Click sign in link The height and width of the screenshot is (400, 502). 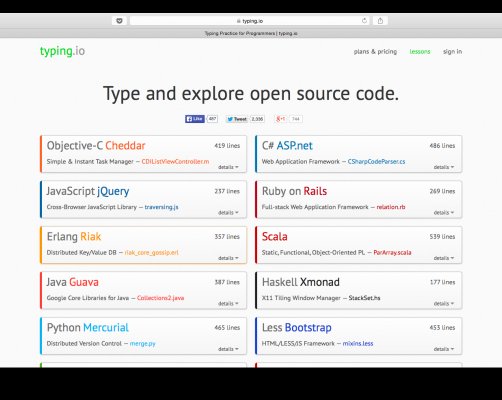[452, 51]
